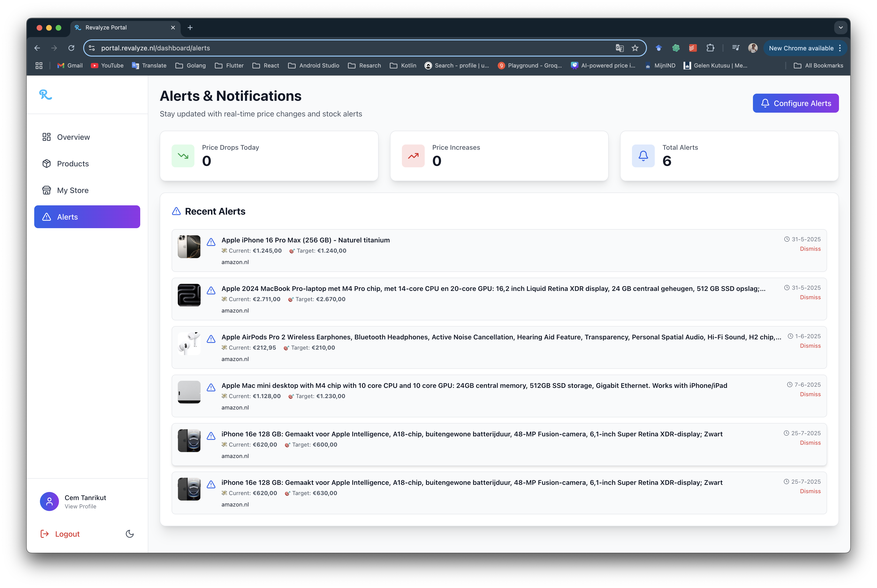The width and height of the screenshot is (877, 588).
Task: Click the Configure Alerts button
Action: coord(796,103)
